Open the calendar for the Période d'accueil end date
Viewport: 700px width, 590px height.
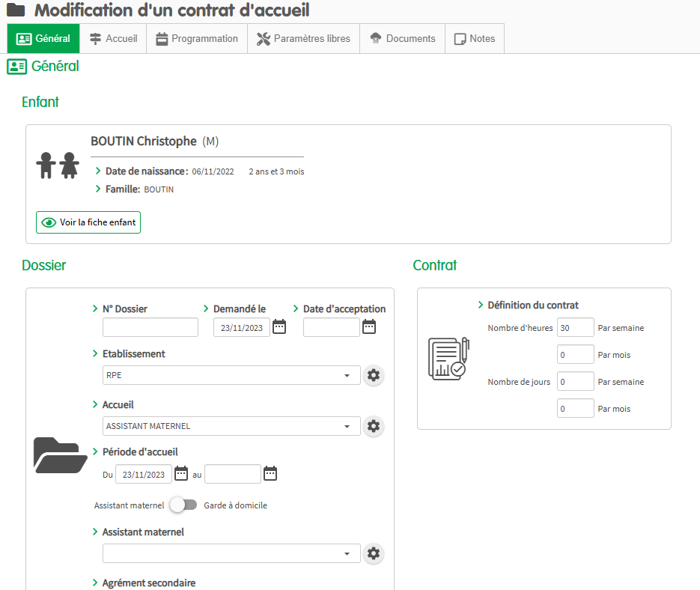[x=270, y=473]
